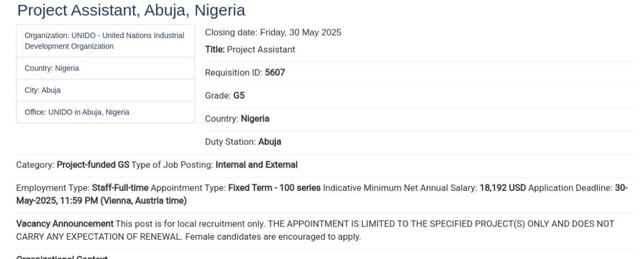Click the Organization: label in the sidebar
644x259 pixels.
47,36
